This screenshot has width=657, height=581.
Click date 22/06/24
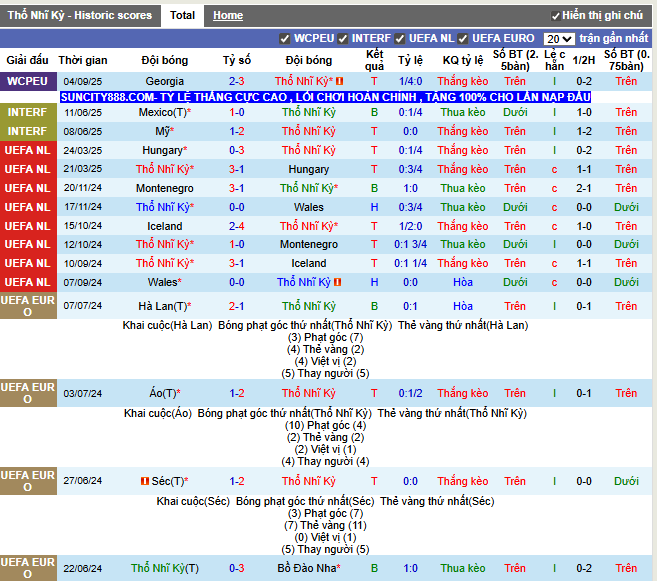83,569
